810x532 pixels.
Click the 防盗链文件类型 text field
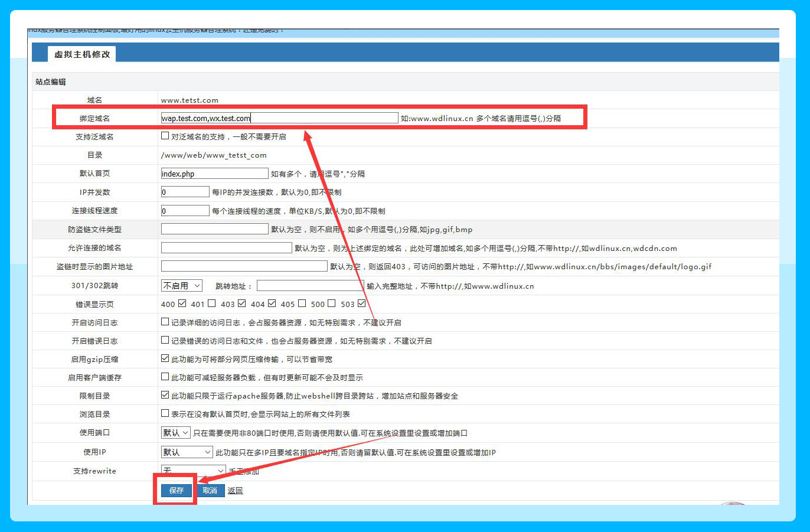click(x=214, y=229)
